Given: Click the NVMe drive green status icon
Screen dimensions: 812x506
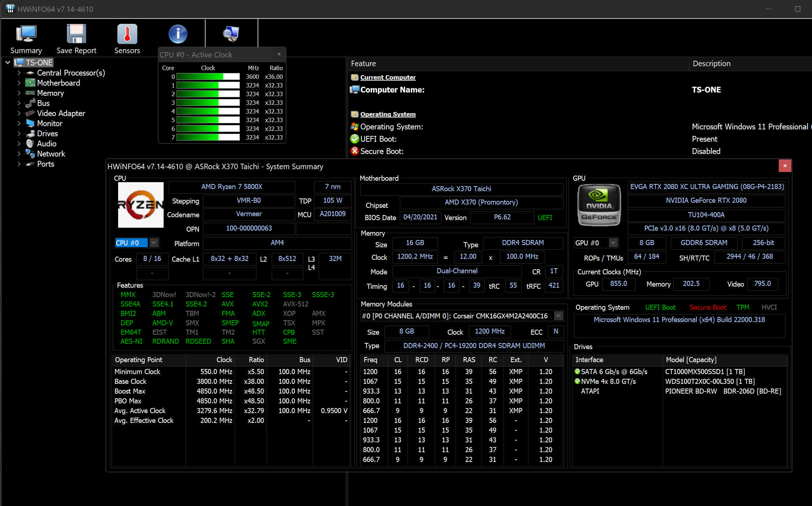Looking at the screenshot, I should pyautogui.click(x=577, y=381).
